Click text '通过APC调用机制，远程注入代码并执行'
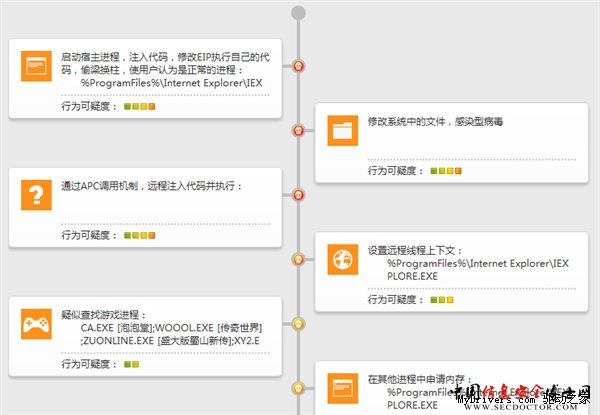This screenshot has width=600, height=415. pyautogui.click(x=148, y=186)
